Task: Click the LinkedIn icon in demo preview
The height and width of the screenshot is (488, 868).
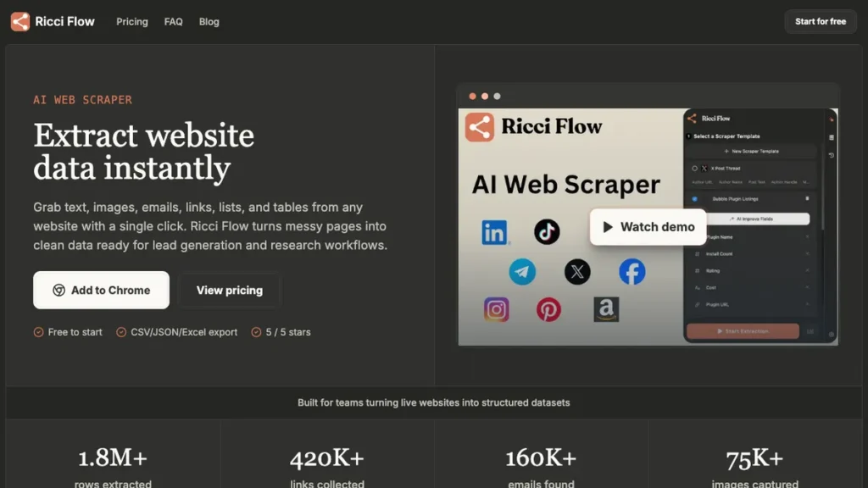Action: 494,232
